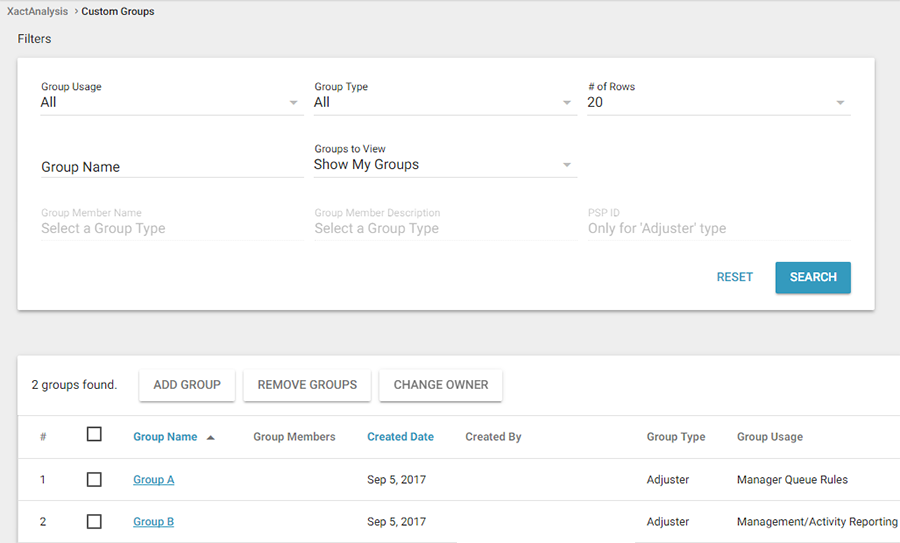Open the Group A link
The image size is (900, 543).
pos(154,480)
